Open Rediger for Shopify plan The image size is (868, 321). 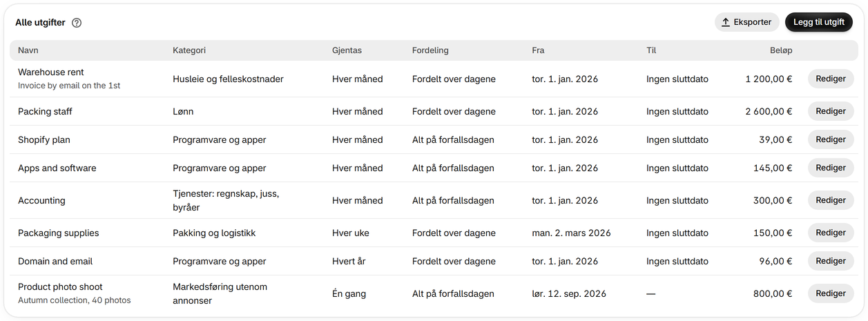[x=831, y=139]
